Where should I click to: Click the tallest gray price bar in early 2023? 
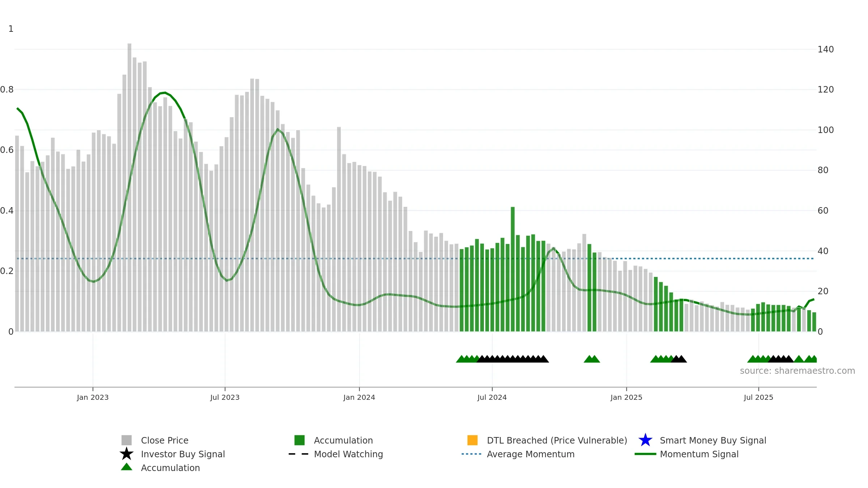point(129,188)
